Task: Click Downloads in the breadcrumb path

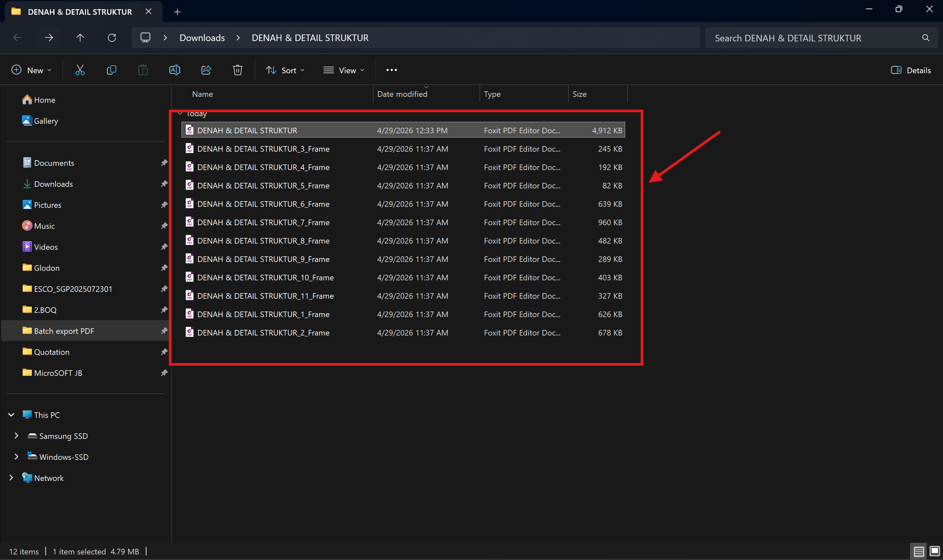Action: [202, 38]
